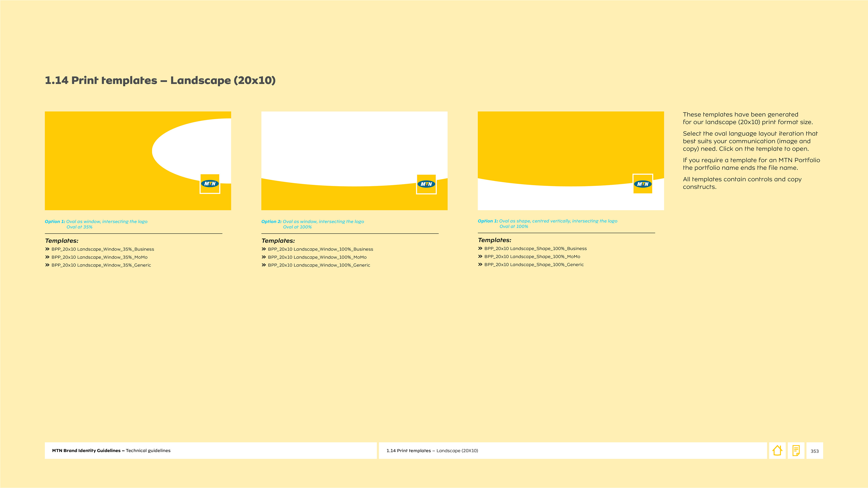Open BPP_20x10 Landscape_Shape_100%_MoMo template
The image size is (868, 488).
pyautogui.click(x=532, y=257)
